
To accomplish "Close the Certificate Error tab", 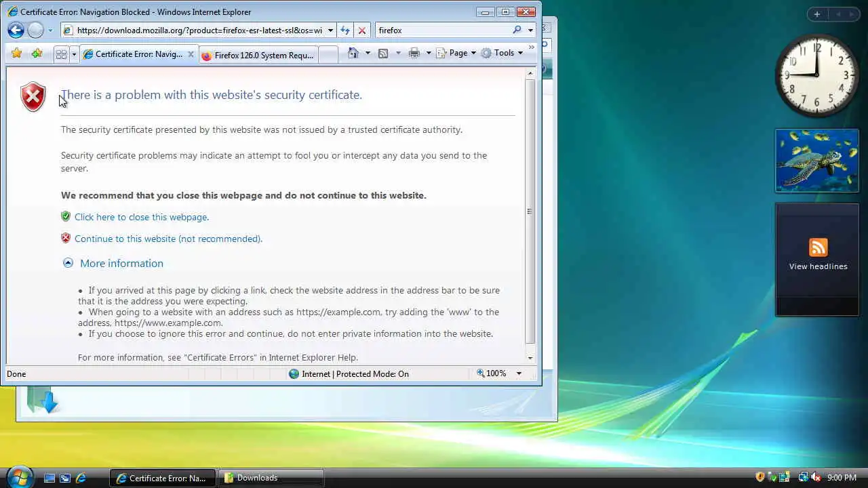I will tap(191, 54).
